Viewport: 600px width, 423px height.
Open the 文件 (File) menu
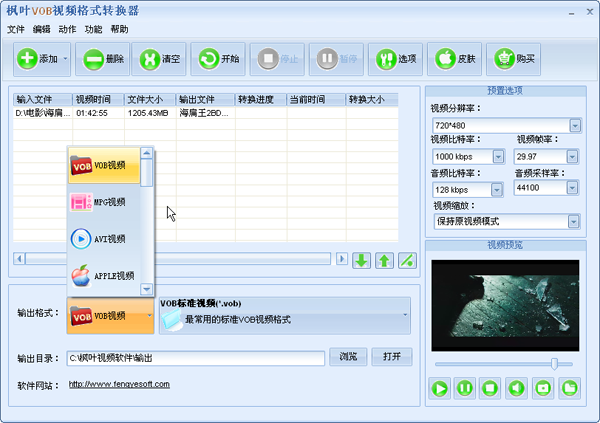16,29
